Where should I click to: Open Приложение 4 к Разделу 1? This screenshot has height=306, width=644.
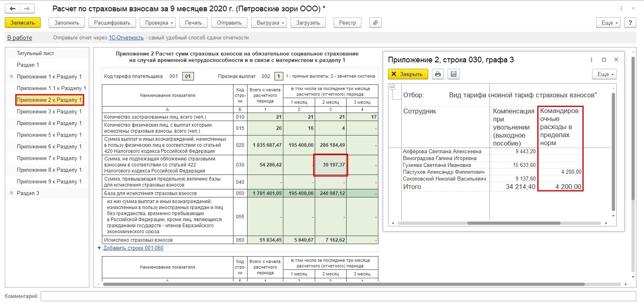pyautogui.click(x=49, y=123)
